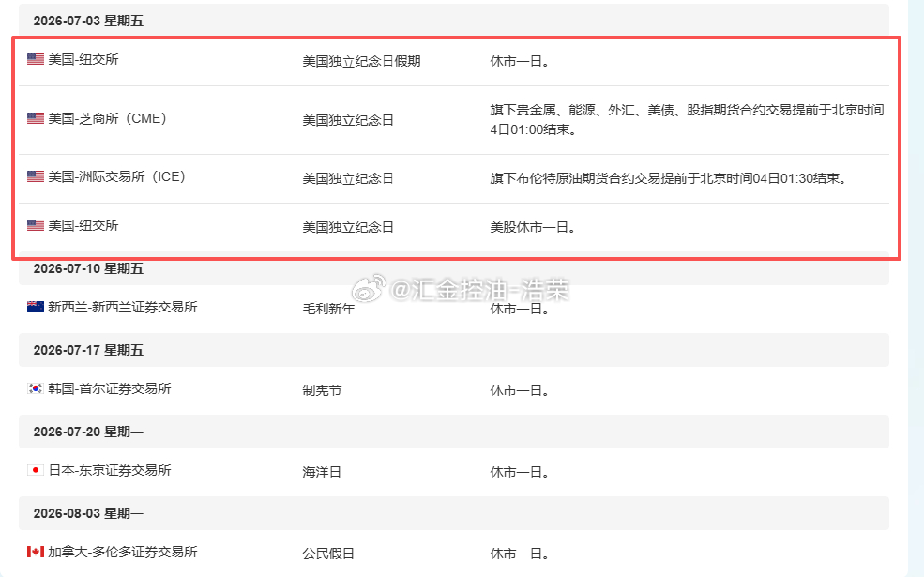This screenshot has height=577, width=924.
Task: Click the 美股休市一日 description
Action: (533, 227)
